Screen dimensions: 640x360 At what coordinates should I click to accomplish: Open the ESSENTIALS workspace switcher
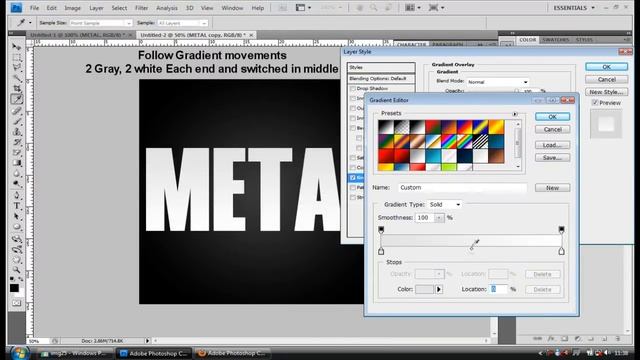coord(574,8)
